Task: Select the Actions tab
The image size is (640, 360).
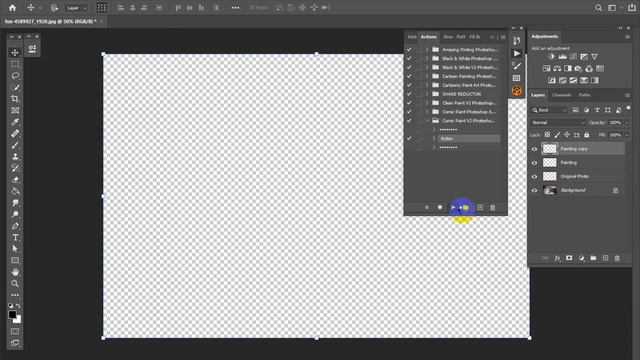Action: point(429,37)
